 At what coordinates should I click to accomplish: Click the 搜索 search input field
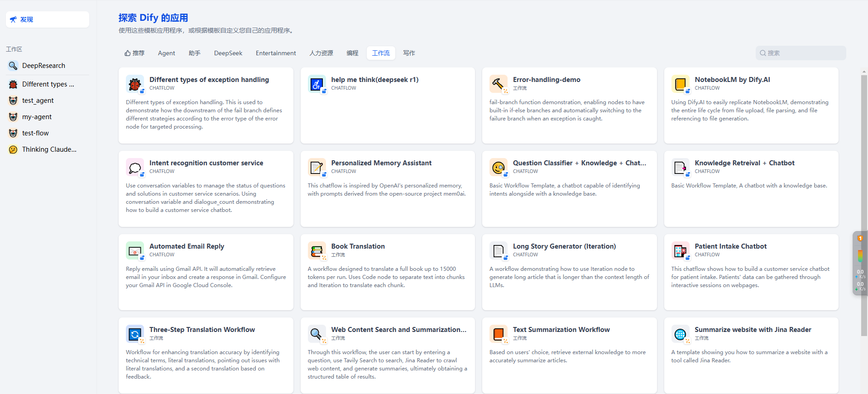[801, 53]
